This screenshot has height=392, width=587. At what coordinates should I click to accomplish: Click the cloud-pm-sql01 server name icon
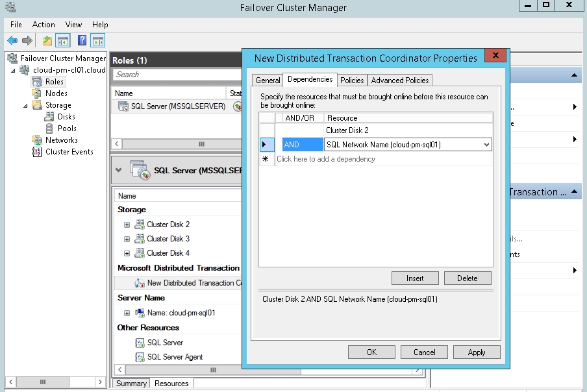point(140,312)
